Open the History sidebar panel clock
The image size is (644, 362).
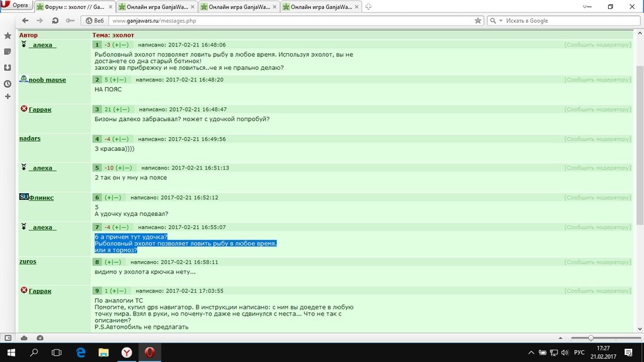(8, 84)
